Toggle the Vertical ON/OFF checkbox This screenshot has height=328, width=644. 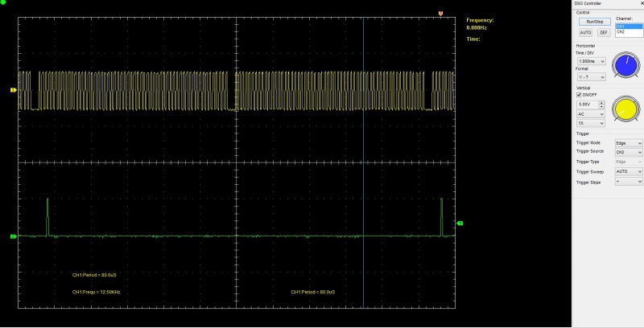pos(579,95)
